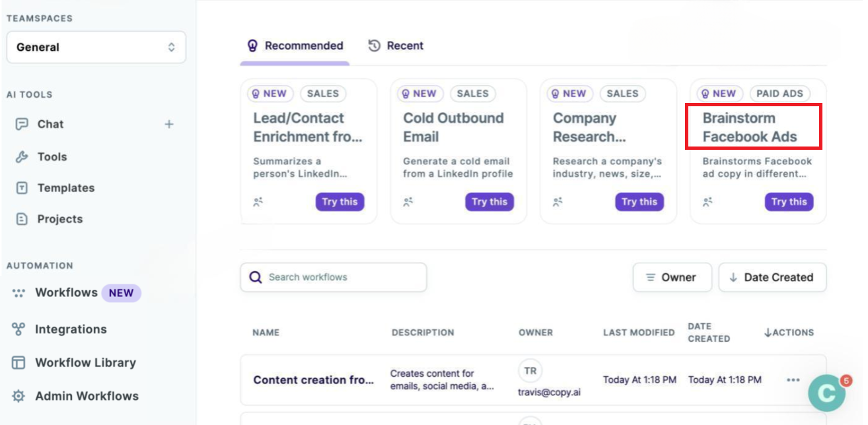868x425 pixels.
Task: Open the Owner filter dropdown
Action: pyautogui.click(x=672, y=277)
